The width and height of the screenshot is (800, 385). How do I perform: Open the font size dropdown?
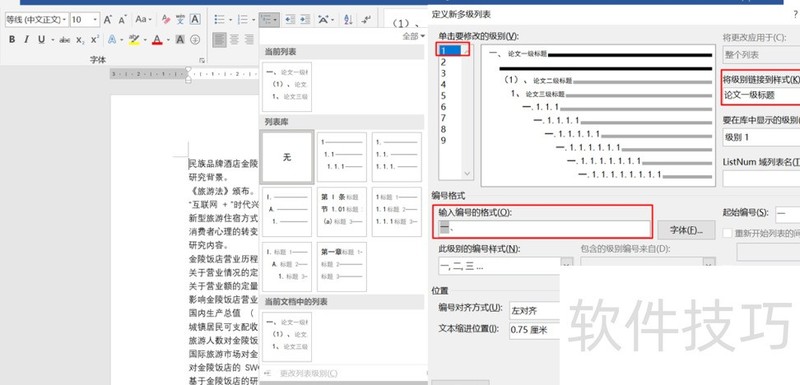95,19
